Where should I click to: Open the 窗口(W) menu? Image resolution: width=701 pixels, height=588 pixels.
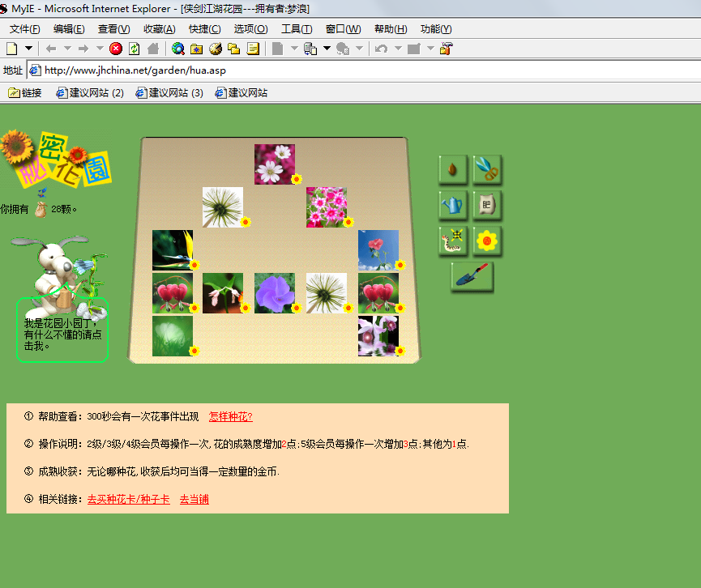(x=344, y=29)
